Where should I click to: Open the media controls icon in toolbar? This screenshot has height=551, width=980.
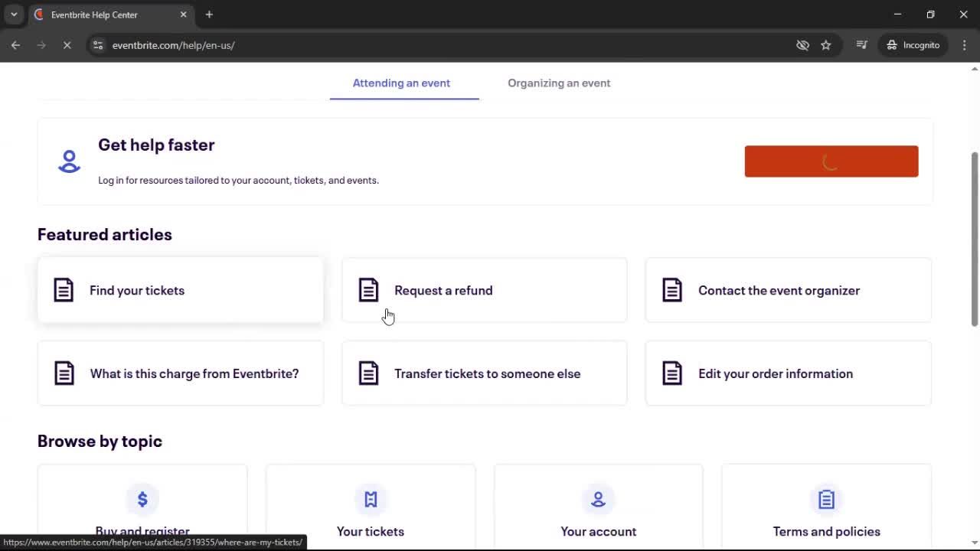click(x=862, y=45)
